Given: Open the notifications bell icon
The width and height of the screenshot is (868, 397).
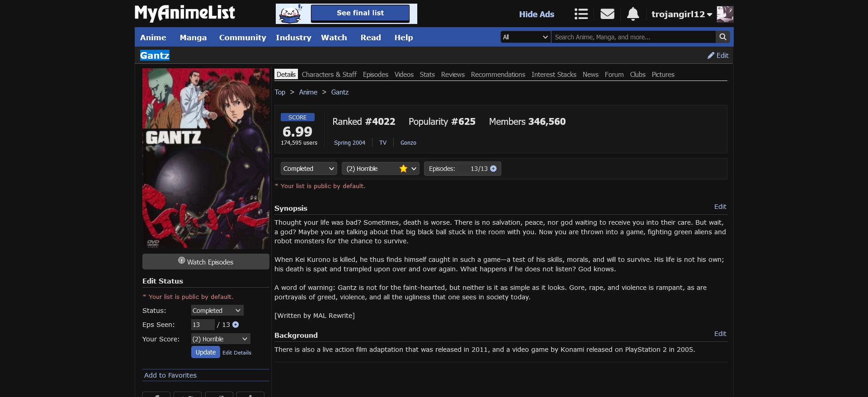Looking at the screenshot, I should pos(633,14).
